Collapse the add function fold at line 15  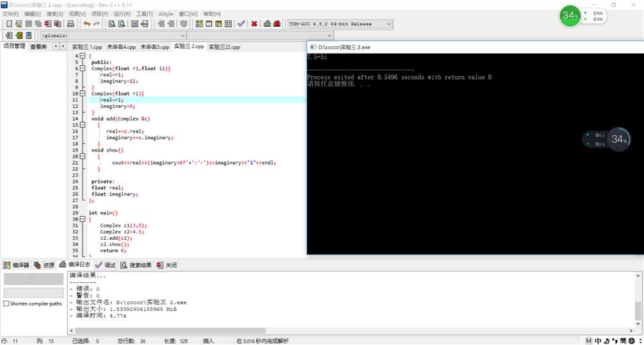tap(83, 125)
